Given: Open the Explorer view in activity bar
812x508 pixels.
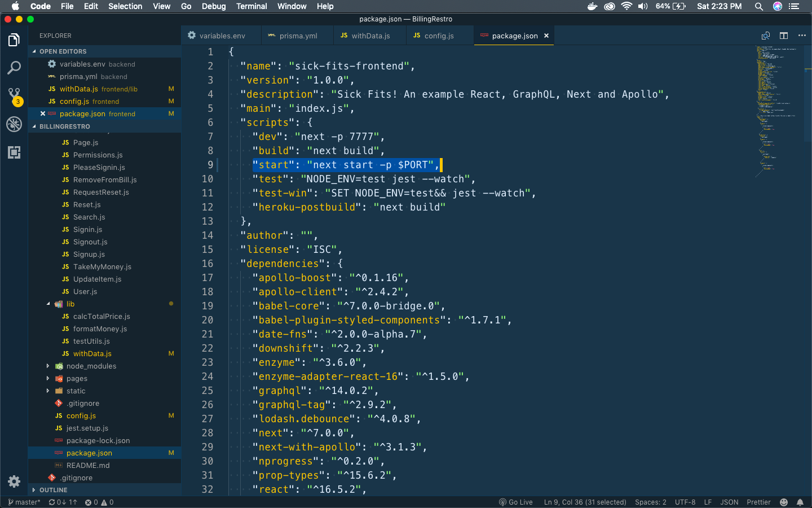Looking at the screenshot, I should pyautogui.click(x=14, y=40).
